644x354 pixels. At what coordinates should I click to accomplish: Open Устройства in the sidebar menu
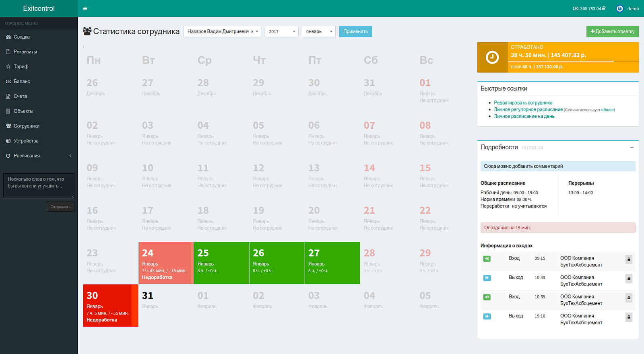[x=39, y=141]
